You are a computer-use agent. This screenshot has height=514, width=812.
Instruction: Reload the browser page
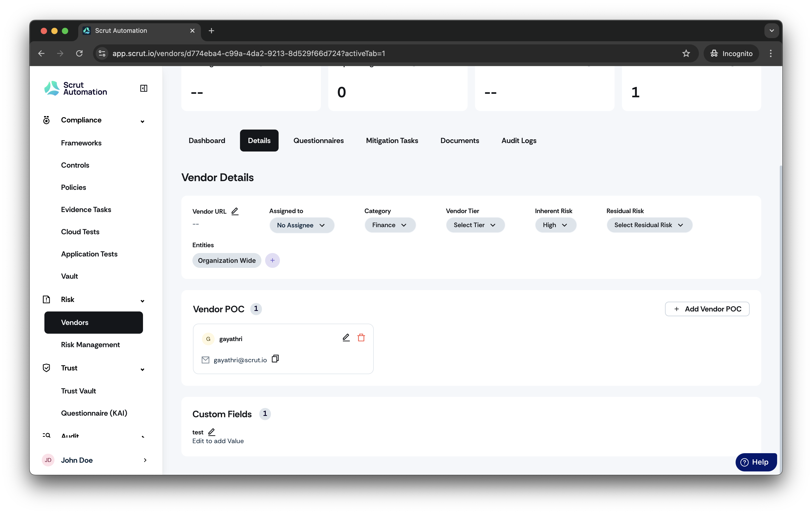pos(79,53)
